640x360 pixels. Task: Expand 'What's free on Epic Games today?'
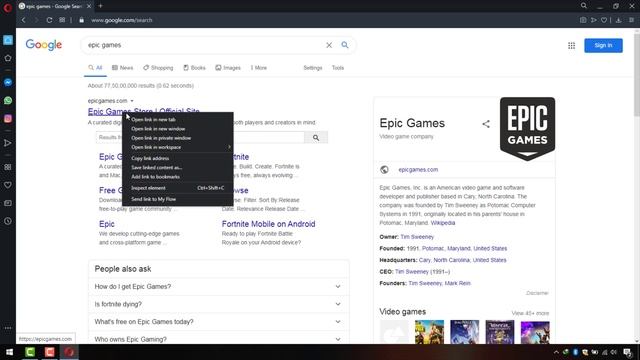(x=219, y=322)
